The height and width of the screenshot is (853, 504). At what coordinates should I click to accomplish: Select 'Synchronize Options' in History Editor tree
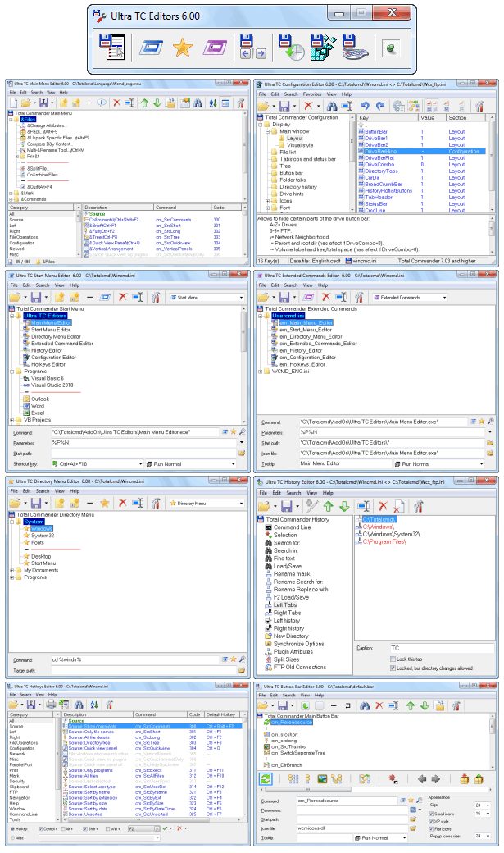[x=298, y=644]
